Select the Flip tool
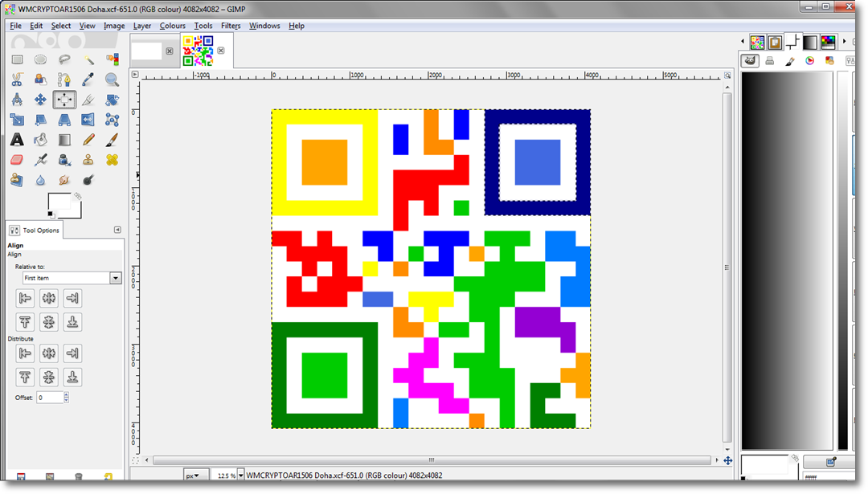 pos(88,120)
